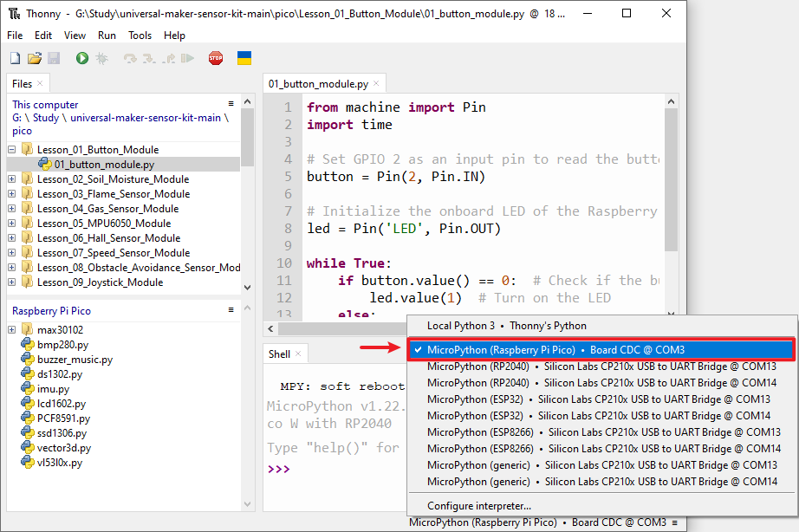Select MicroPython (RP2040) on COM13
This screenshot has height=532, width=799.
pyautogui.click(x=601, y=367)
